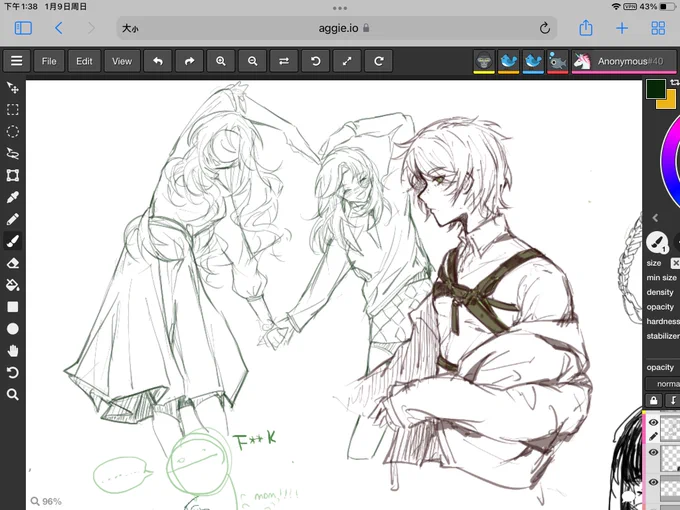Select the rotate view tool in left toolbar
The image size is (680, 510).
coord(13,373)
